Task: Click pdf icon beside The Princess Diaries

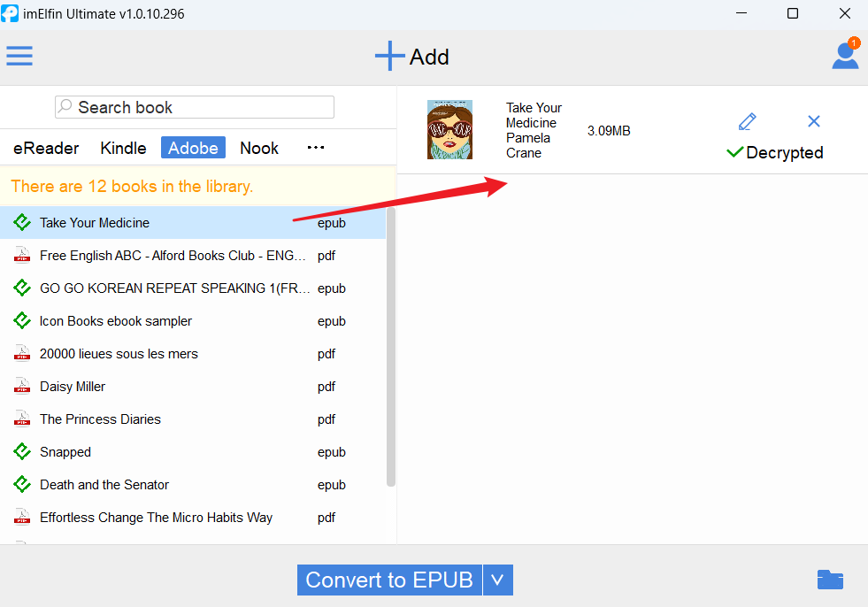Action: tap(22, 419)
